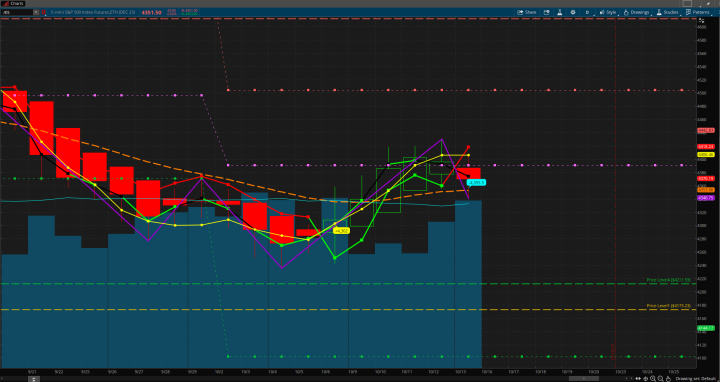Viewport: 720px width, 382px height.
Task: Click the zoom in magnifier icon
Action: pos(652,378)
